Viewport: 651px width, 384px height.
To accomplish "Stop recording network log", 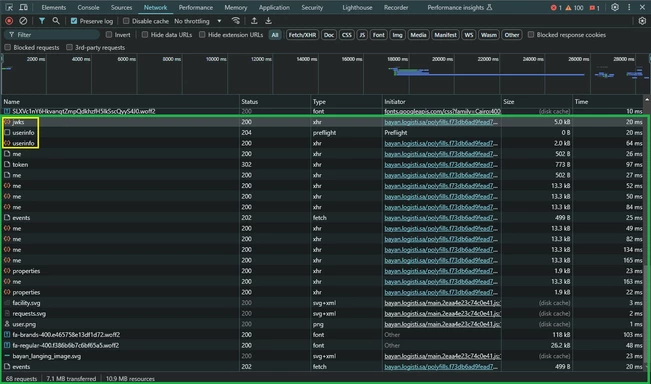I will click(x=9, y=21).
